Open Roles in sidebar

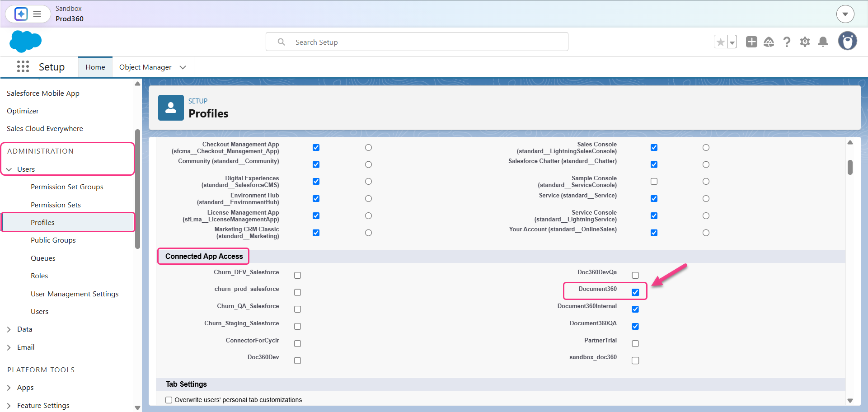coord(39,276)
